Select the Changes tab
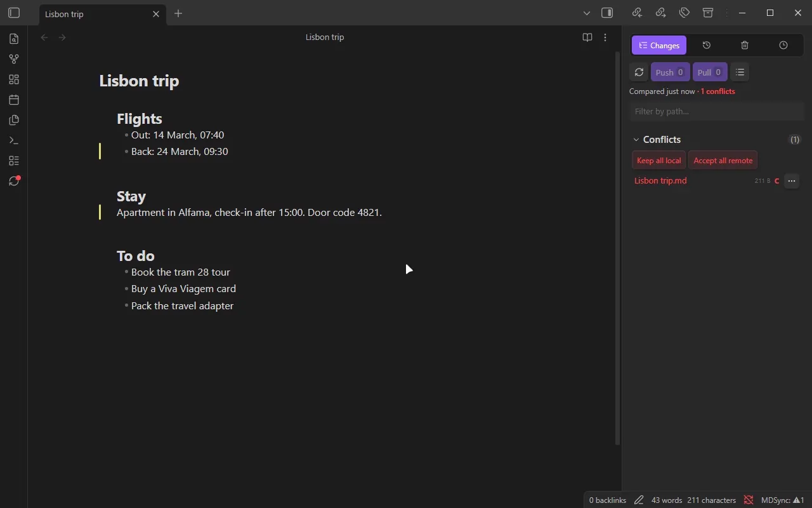Screen dimensions: 812x508 pyautogui.click(x=659, y=45)
